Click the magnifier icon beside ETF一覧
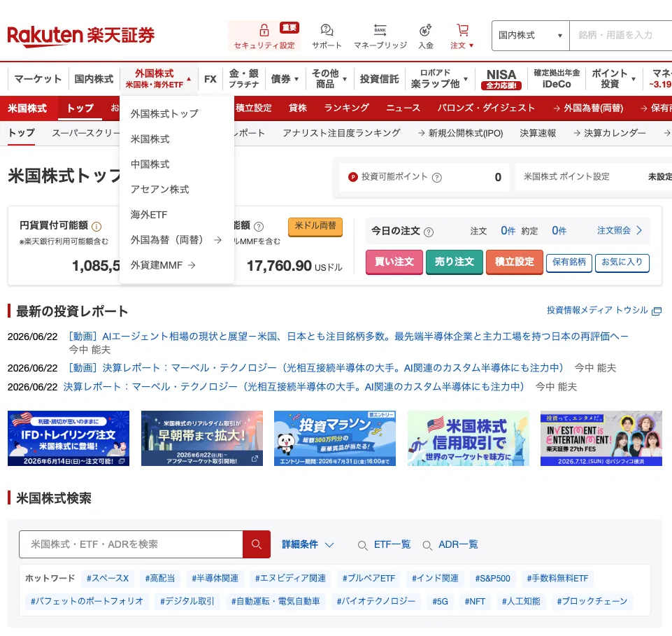This screenshot has width=672, height=636. pos(362,546)
